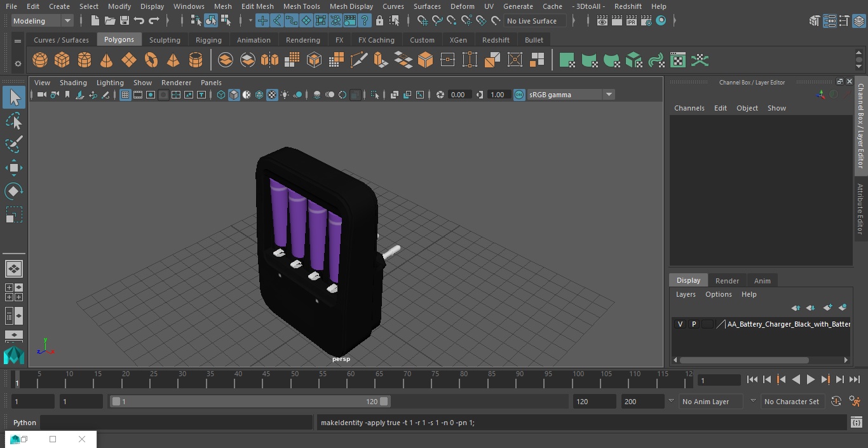Screen dimensions: 868x448
Task: Click the current frame input field
Action: tap(719, 380)
